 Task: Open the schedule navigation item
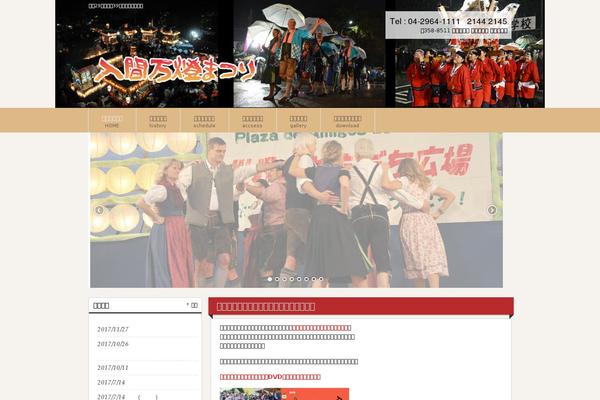[x=204, y=121]
